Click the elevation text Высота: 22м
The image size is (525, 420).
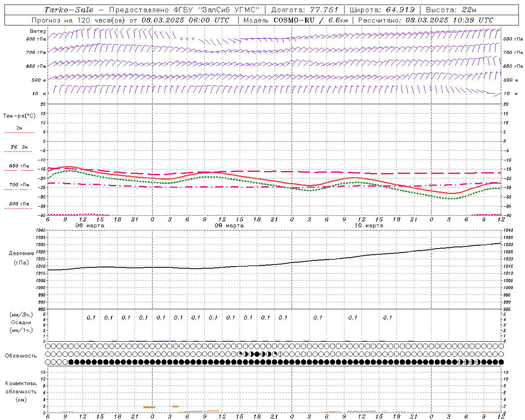pos(451,10)
